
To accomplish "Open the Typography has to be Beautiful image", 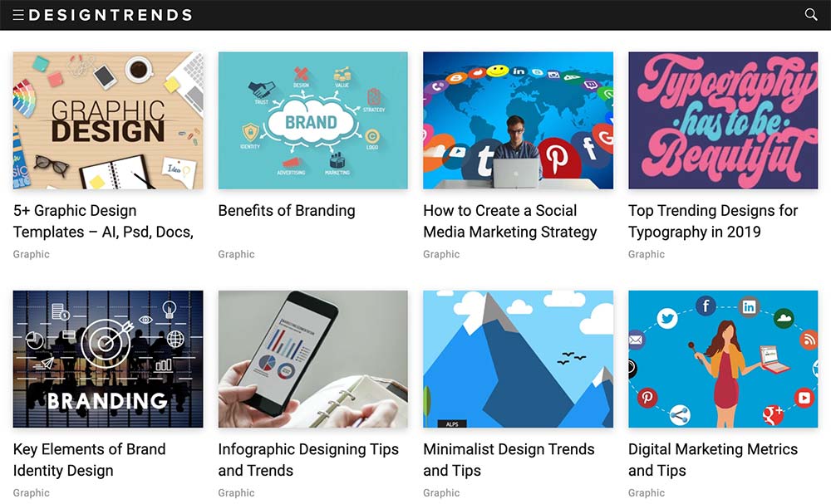I will 723,120.
